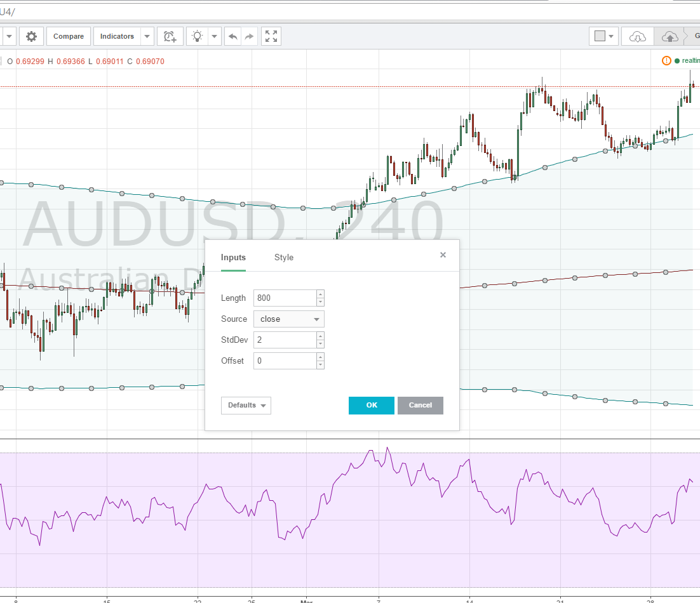This screenshot has width=700, height=603.
Task: Open chart settings gear icon
Action: [31, 37]
